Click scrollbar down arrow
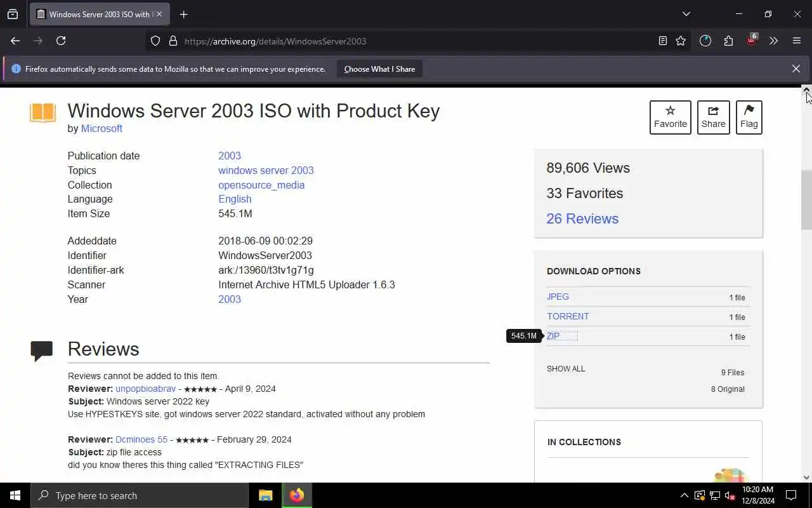This screenshot has width=812, height=508. click(806, 478)
